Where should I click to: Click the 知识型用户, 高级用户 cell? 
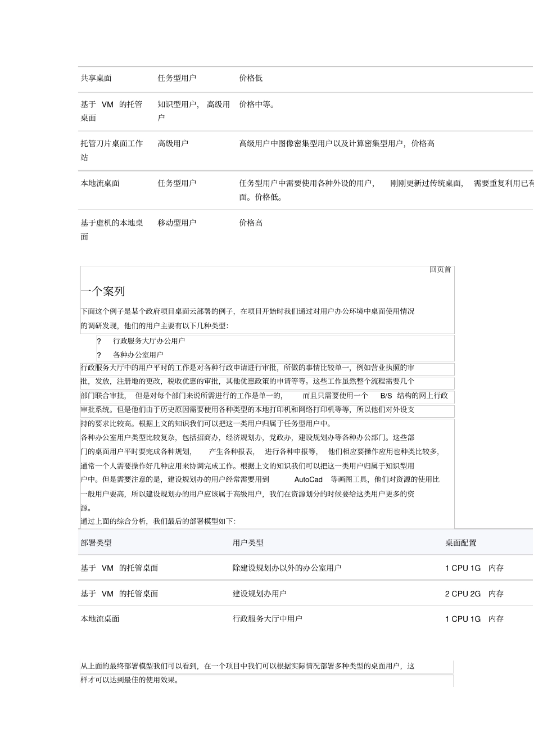(x=194, y=111)
